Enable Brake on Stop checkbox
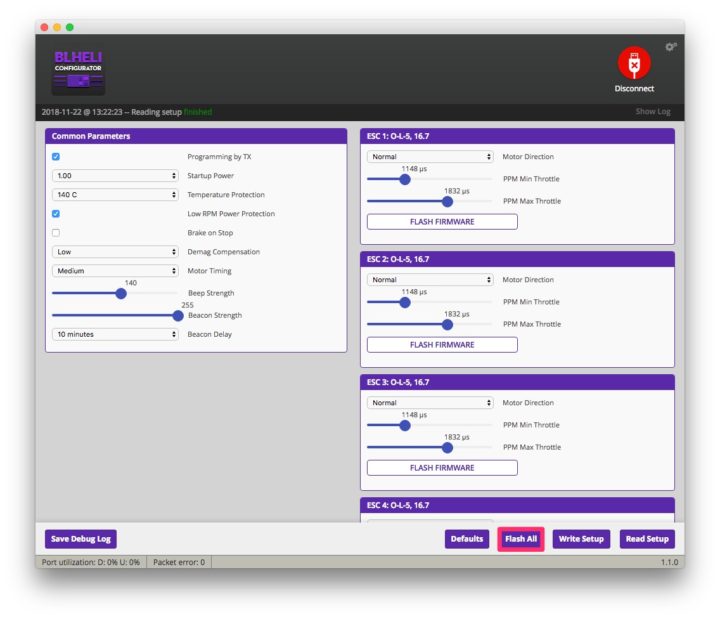The image size is (720, 619). pos(56,233)
